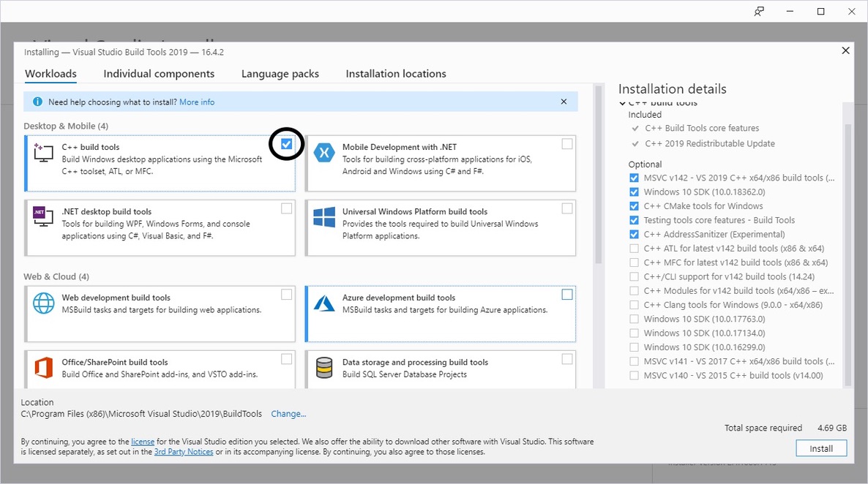The width and height of the screenshot is (868, 484).
Task: Check Office/SharePoint build tools workload
Action: click(x=286, y=359)
